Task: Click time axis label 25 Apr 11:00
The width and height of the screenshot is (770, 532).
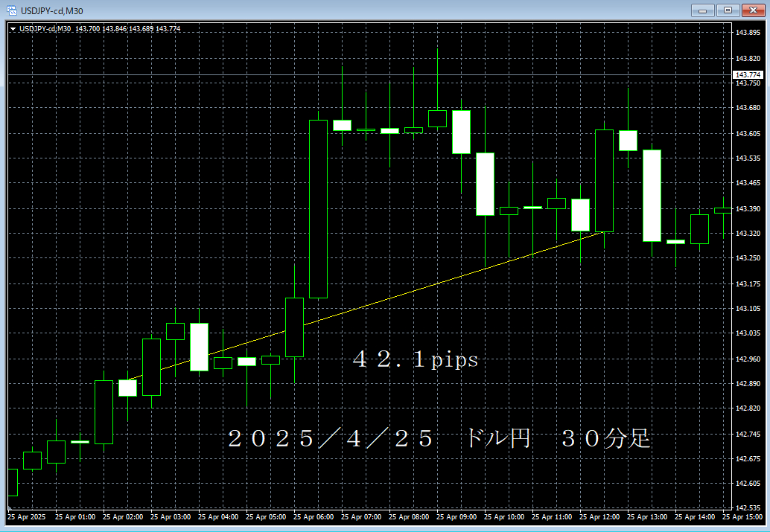Action: 552,517
